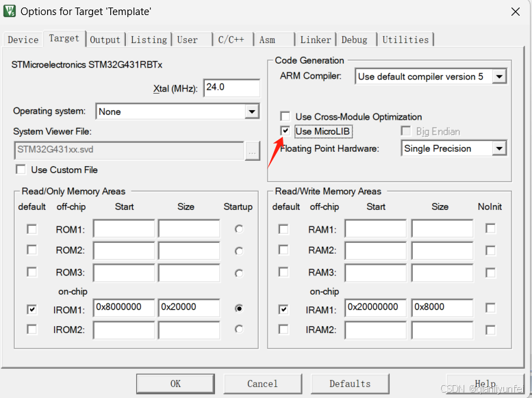Click the IROM1 Start address field
This screenshot has height=398, width=532.
(124, 308)
